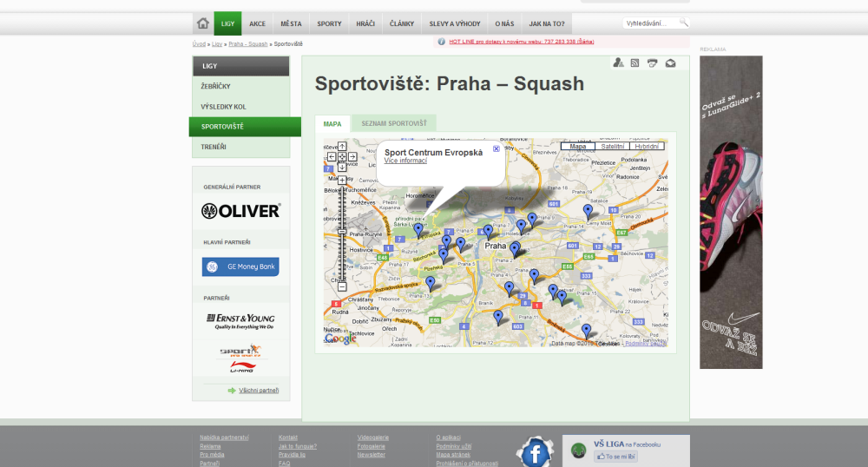Select the map pin above Praha 12 label
The width and height of the screenshot is (868, 467).
(498, 317)
